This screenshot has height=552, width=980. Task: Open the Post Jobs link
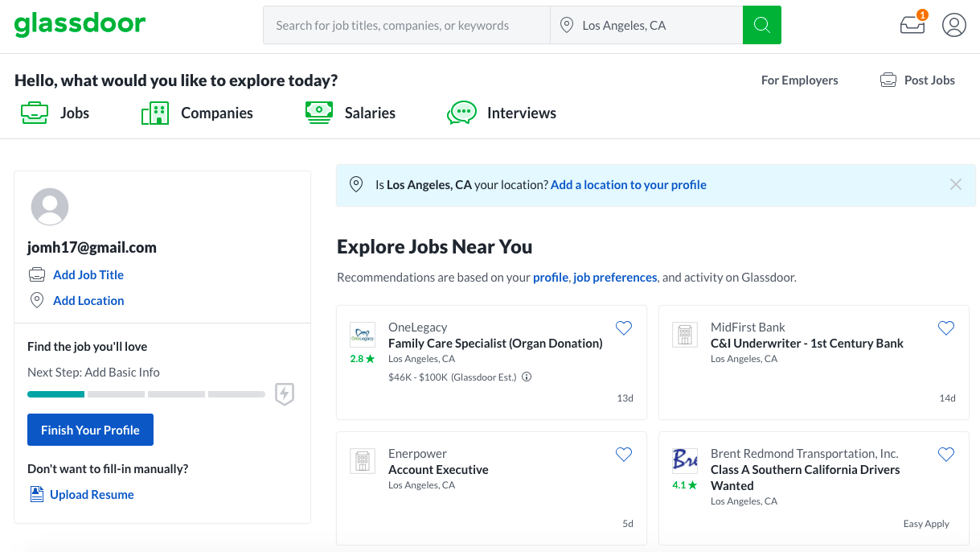coord(929,80)
